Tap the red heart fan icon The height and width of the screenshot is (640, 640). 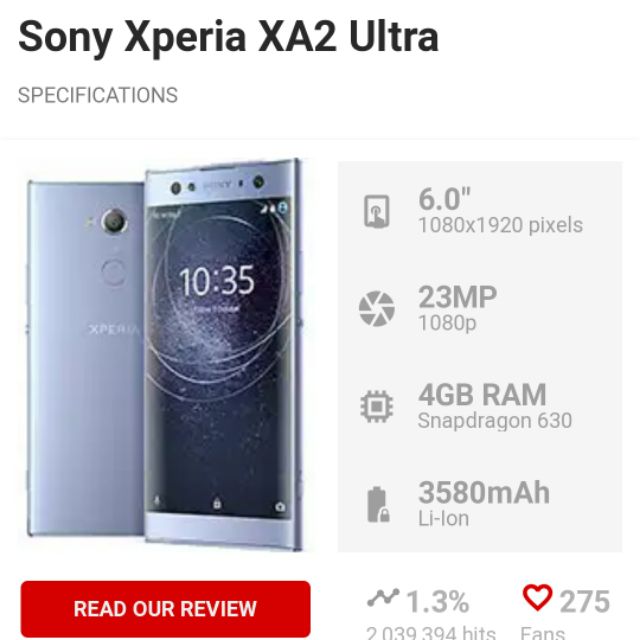point(537,598)
